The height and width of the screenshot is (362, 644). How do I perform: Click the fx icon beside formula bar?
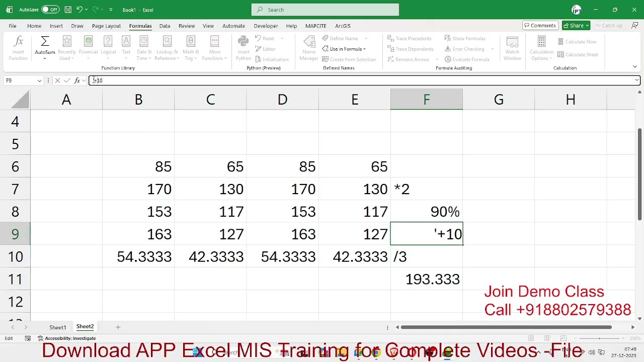click(77, 80)
